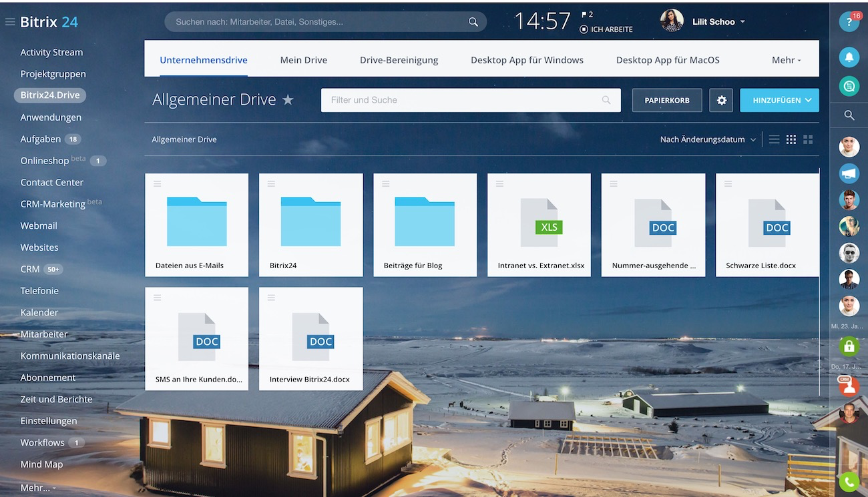This screenshot has width=868, height=497.
Task: Switch to large tile view icon
Action: [808, 139]
